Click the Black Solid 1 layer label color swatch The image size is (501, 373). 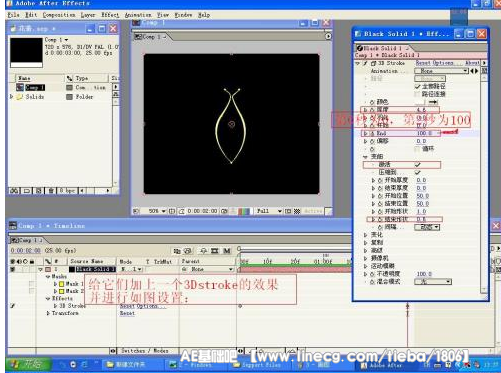click(x=48, y=269)
